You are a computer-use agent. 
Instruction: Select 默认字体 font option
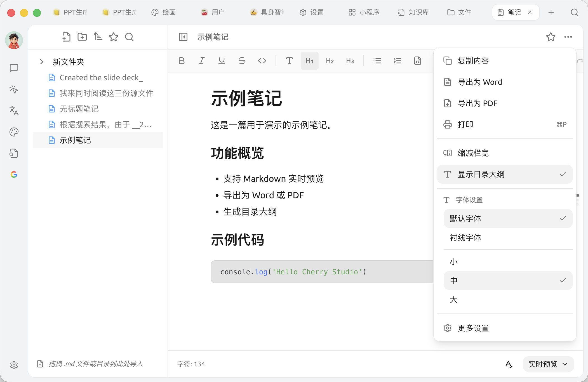click(x=508, y=218)
